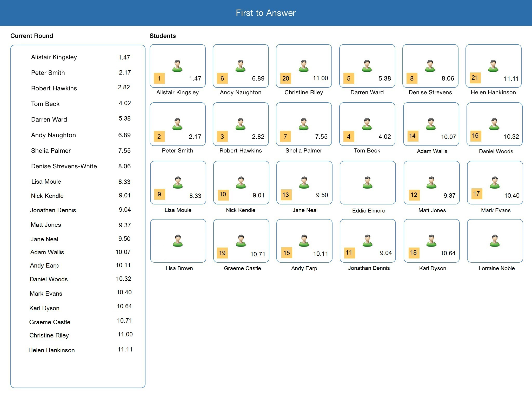The width and height of the screenshot is (532, 399).
Task: Click Daniel Woods 10.32 time in round list
Action: coord(123,279)
